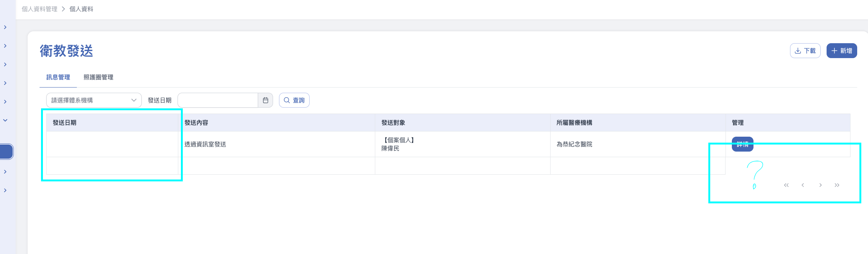Collapse the expanded sidebar section down-chevron
The height and width of the screenshot is (254, 868).
(x=5, y=120)
